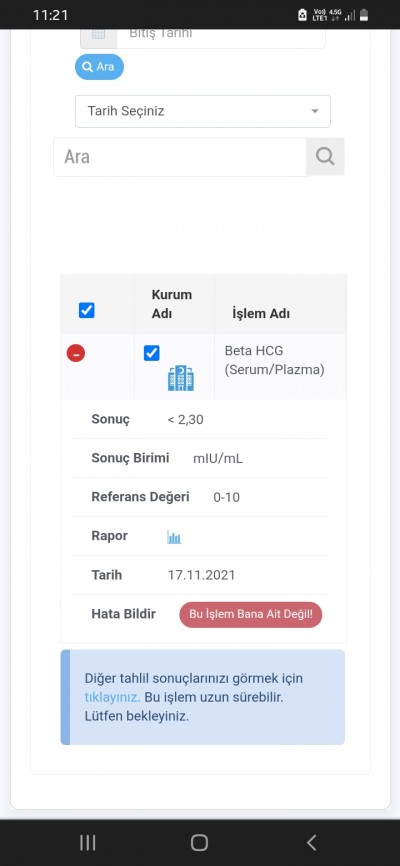Viewport: 400px width, 866px height.
Task: Tap Android recent apps icon
Action: click(87, 842)
